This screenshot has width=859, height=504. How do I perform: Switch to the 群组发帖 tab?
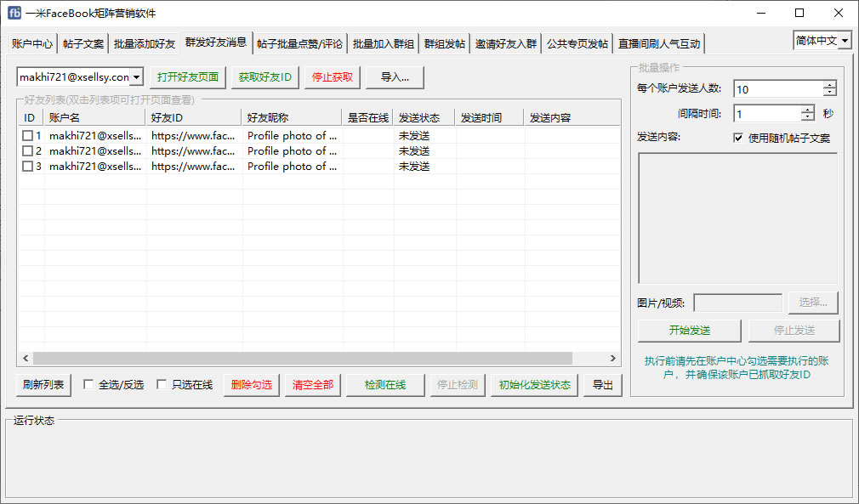445,44
